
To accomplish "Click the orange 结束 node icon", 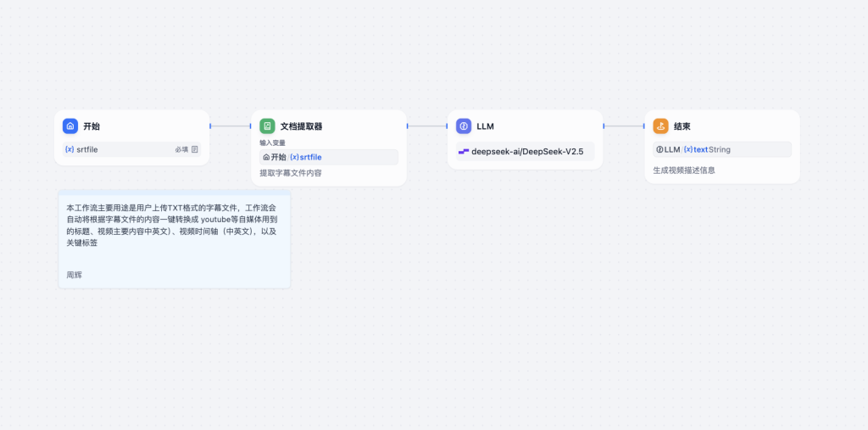I will 660,126.
